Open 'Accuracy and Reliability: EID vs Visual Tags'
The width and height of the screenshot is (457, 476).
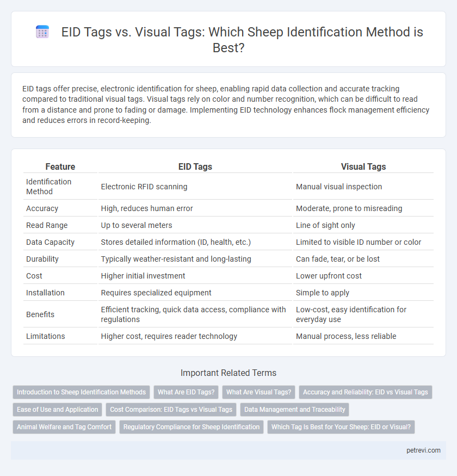tap(365, 392)
